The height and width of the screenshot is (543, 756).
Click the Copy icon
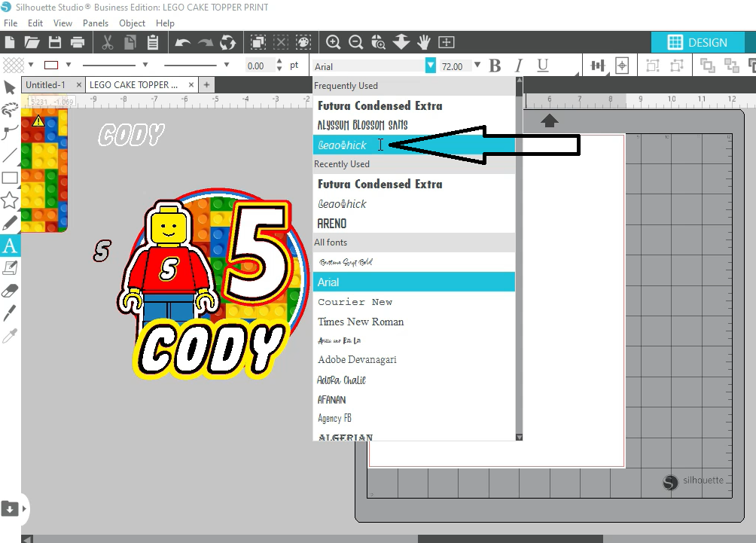coord(130,42)
